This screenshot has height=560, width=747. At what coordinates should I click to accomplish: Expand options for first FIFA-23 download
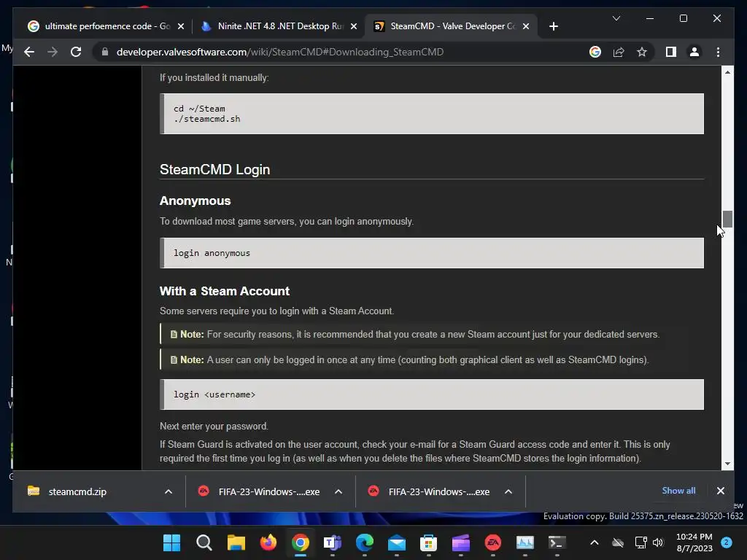click(338, 491)
